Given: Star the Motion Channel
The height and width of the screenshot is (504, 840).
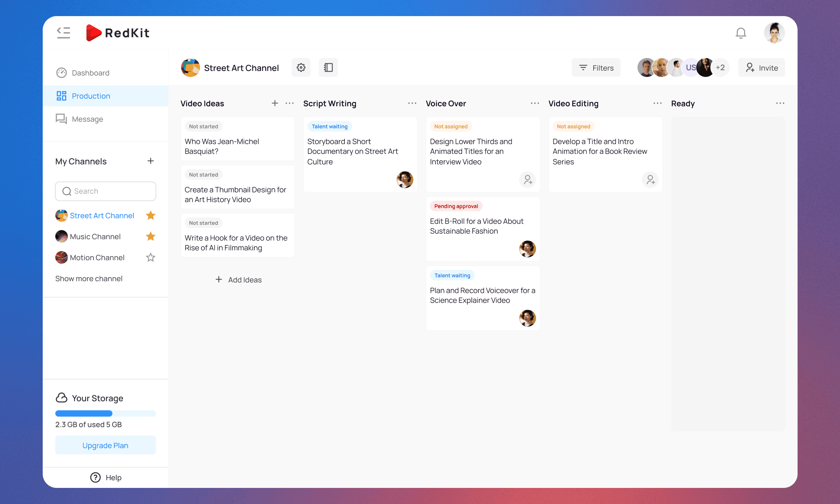Looking at the screenshot, I should pos(150,258).
